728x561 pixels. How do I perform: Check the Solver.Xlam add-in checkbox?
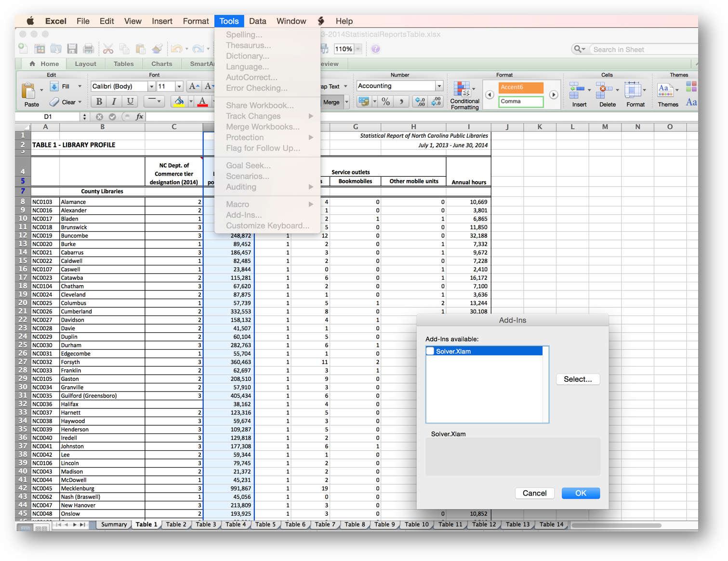pos(430,351)
